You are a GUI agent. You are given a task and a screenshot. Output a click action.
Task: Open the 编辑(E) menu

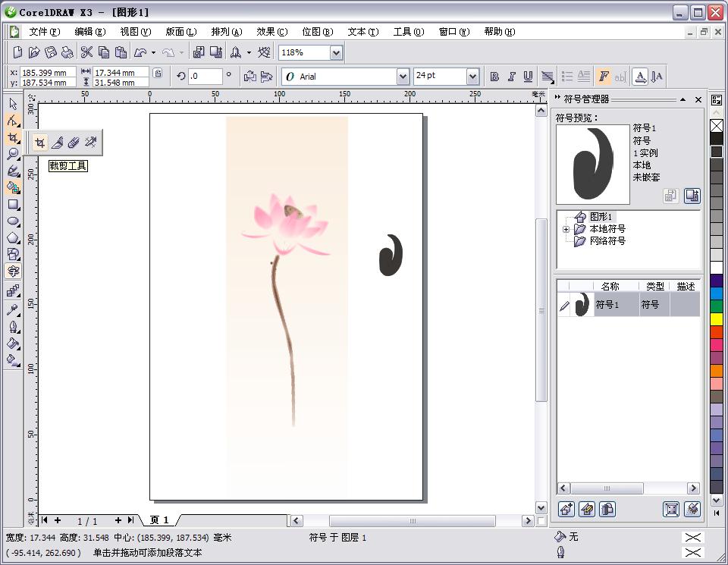[x=90, y=32]
